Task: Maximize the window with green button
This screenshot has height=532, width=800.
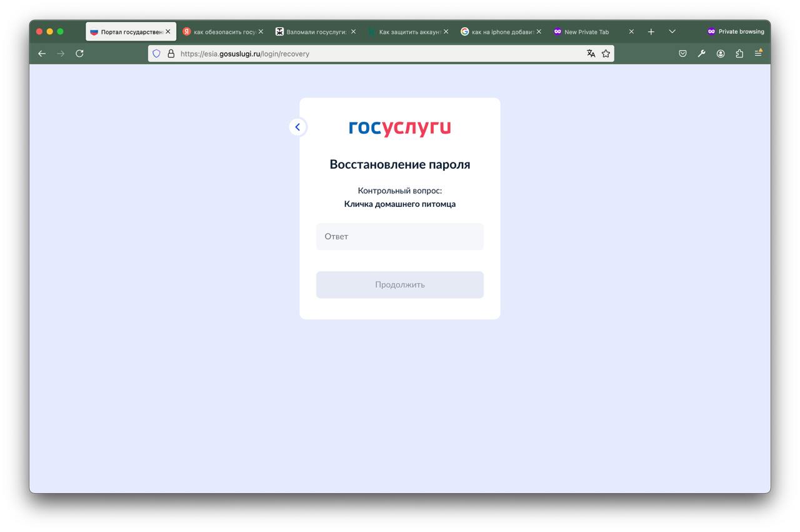Action: pos(61,31)
